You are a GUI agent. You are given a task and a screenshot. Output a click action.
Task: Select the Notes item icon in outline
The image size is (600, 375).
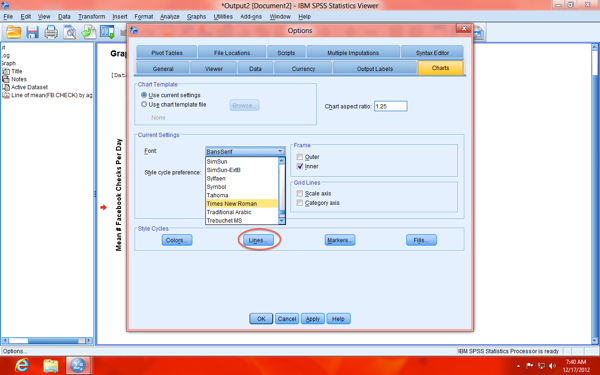coord(6,79)
